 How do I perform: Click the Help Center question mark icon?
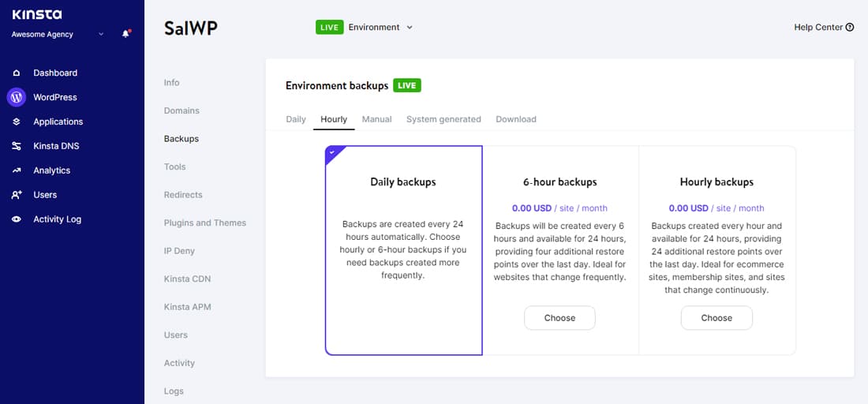850,28
